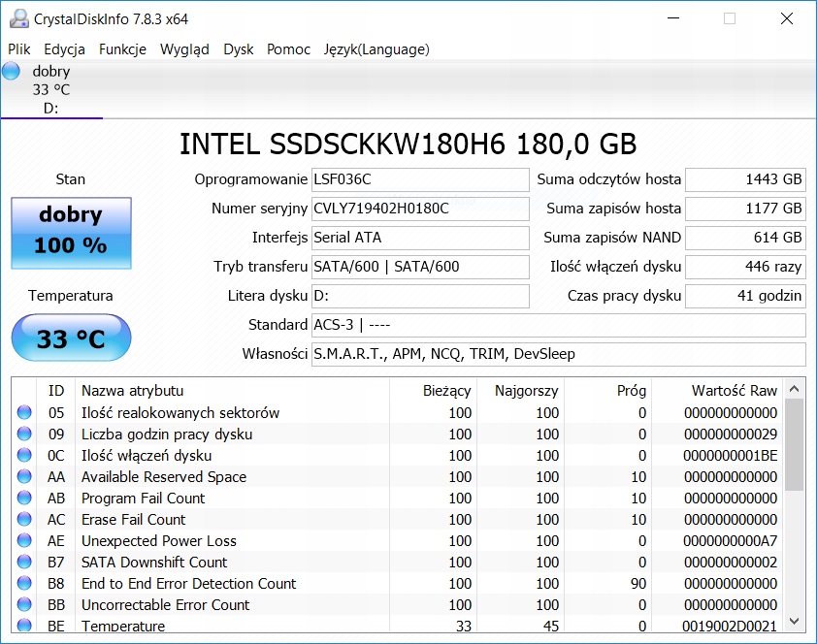Click the ID column header

click(55, 391)
